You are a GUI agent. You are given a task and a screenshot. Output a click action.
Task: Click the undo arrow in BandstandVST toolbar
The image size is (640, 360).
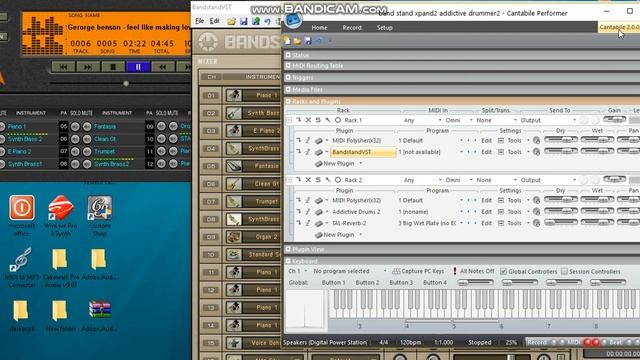tap(267, 21)
